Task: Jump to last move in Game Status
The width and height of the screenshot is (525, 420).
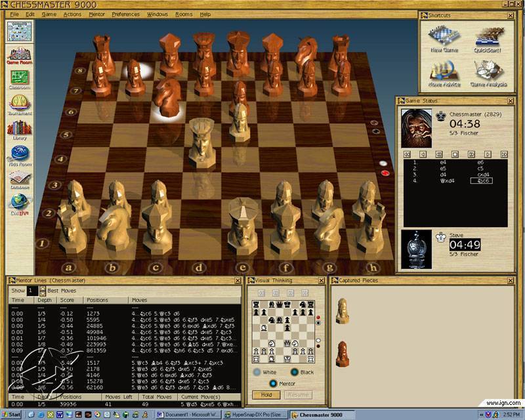Action: coord(504,154)
